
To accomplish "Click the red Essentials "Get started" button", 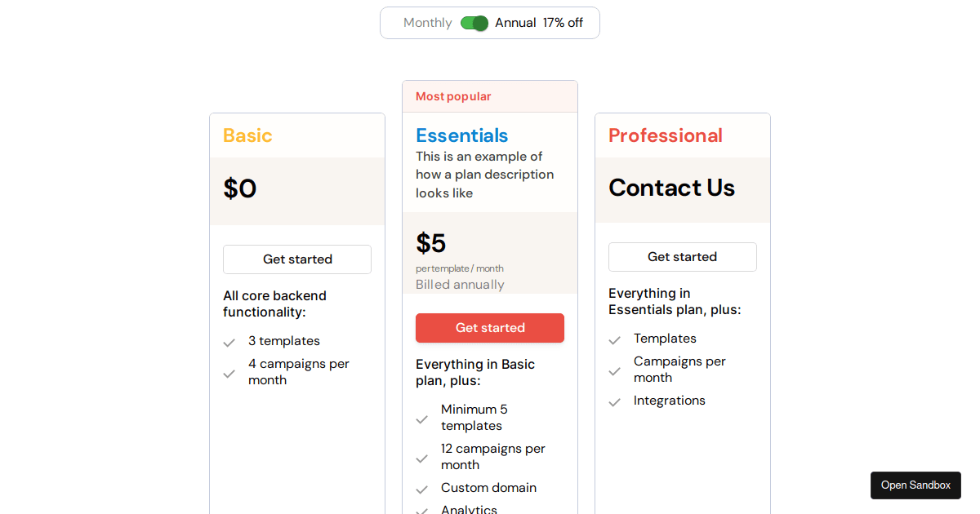I will pos(490,328).
